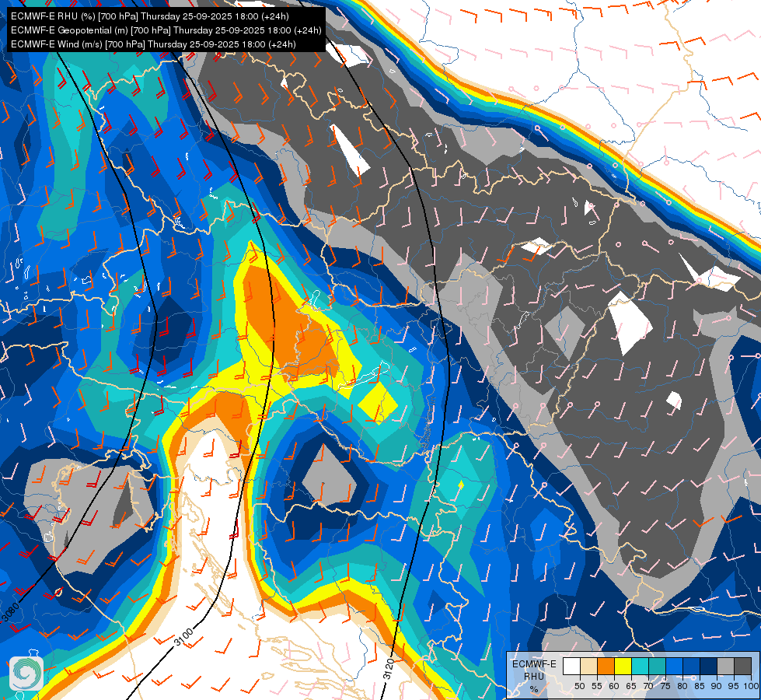Click the legend tick label 60
Screen dimensions: 761x700
[x=614, y=687]
